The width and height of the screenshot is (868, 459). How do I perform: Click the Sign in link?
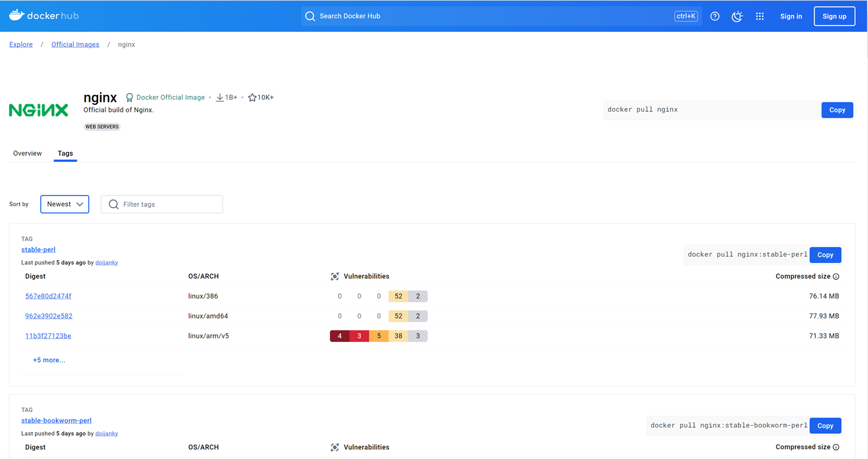[x=791, y=16]
